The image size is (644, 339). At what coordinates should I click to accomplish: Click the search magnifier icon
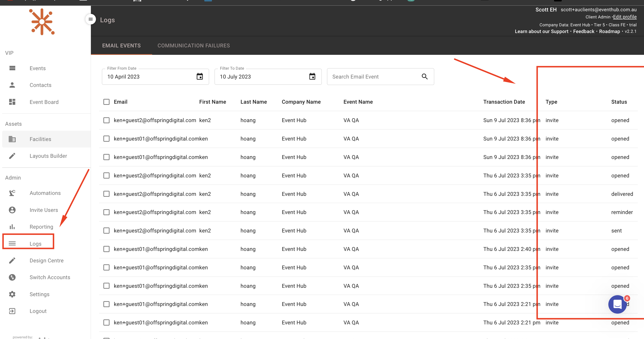point(424,77)
